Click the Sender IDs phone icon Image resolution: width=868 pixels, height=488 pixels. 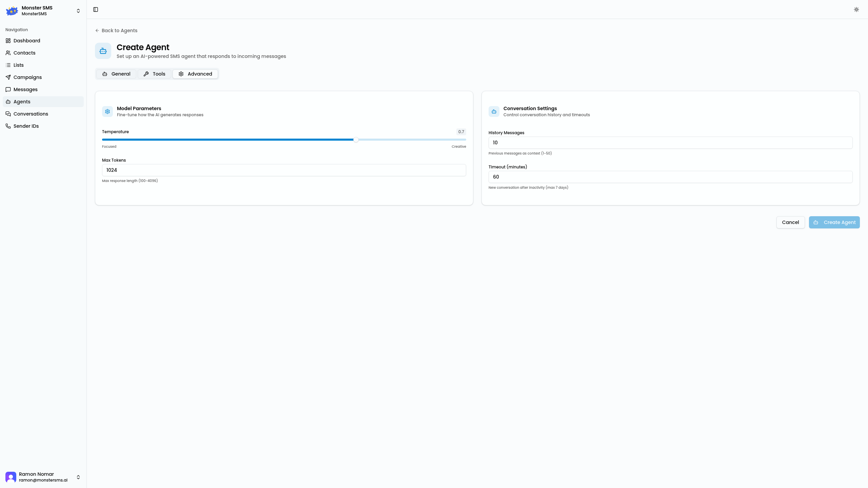[8, 126]
